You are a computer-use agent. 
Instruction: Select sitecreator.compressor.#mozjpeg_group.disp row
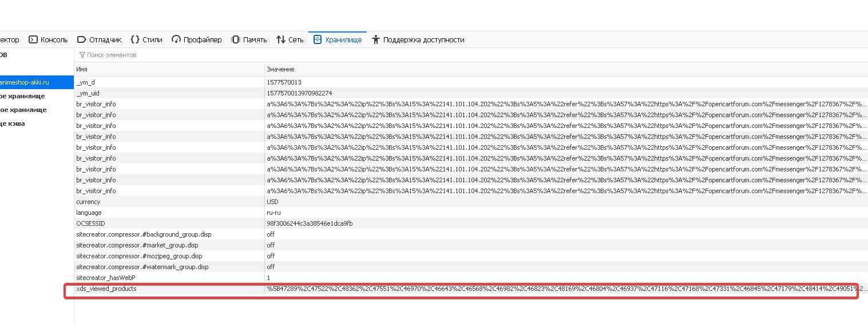[471, 256]
